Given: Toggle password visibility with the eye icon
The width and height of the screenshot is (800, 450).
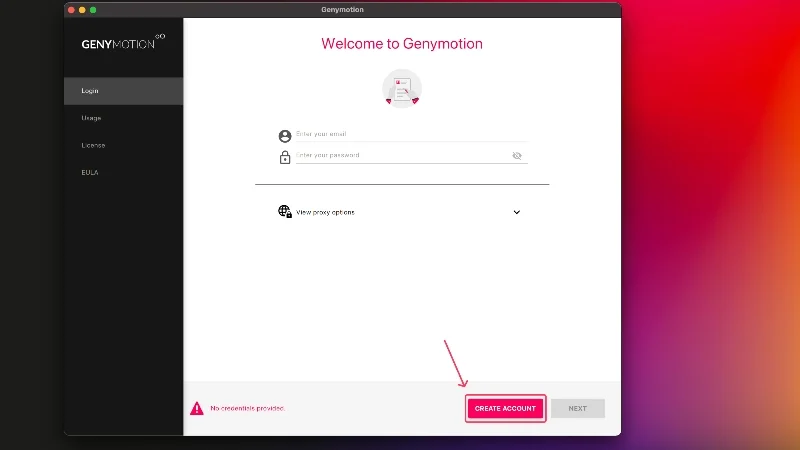Looking at the screenshot, I should coord(517,156).
